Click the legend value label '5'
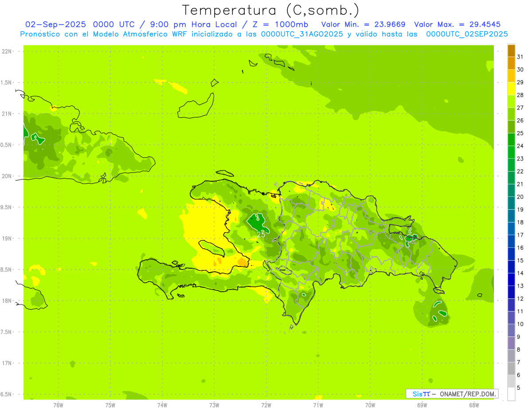Viewport: 532px width, 411px height. [519, 388]
